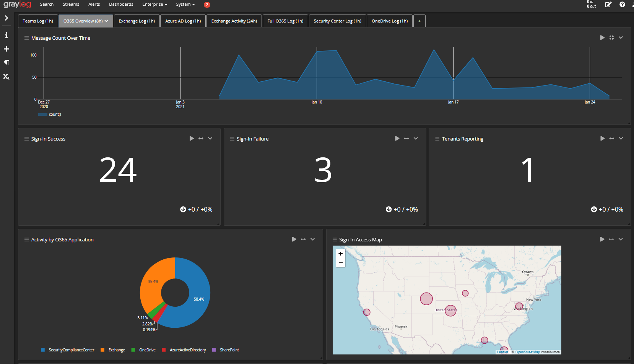Open the sidebar info description icon

[7, 35]
